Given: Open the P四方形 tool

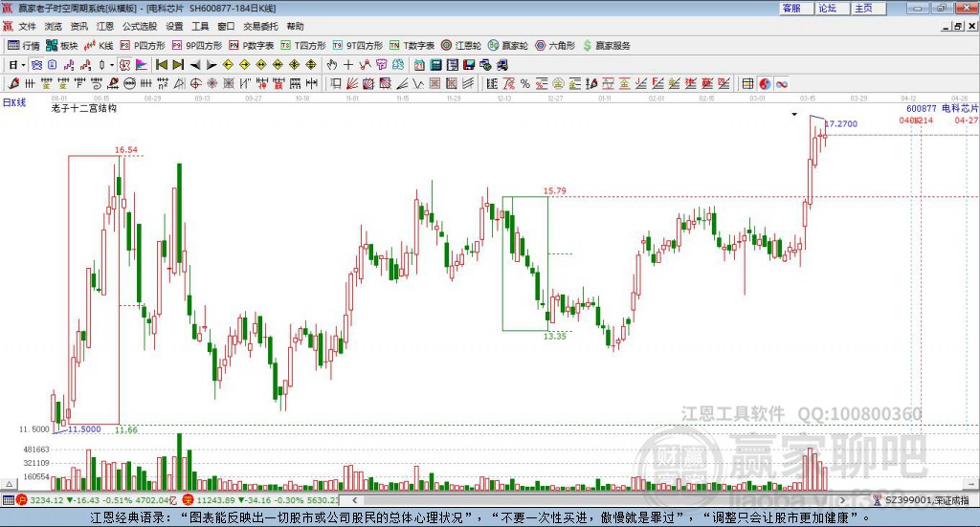Looking at the screenshot, I should coord(143,46).
